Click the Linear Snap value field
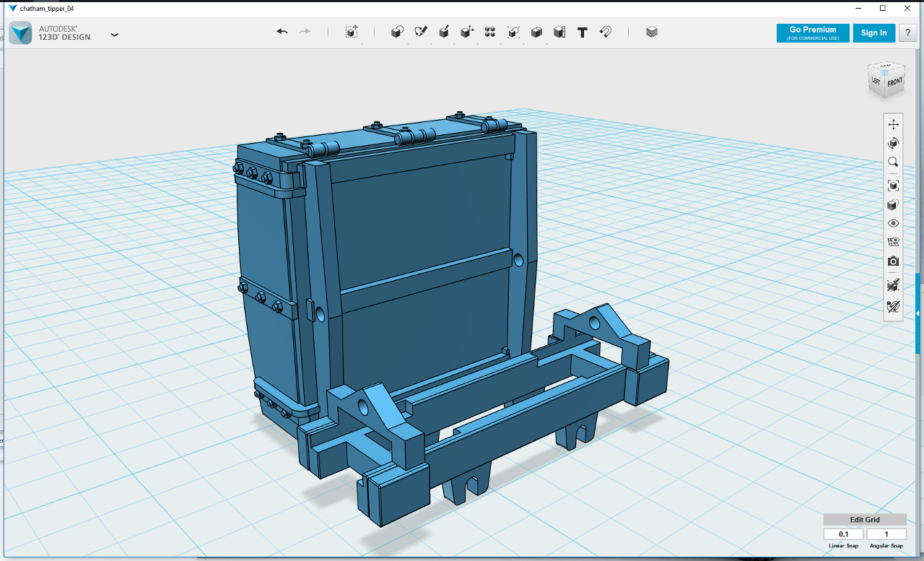 844,534
